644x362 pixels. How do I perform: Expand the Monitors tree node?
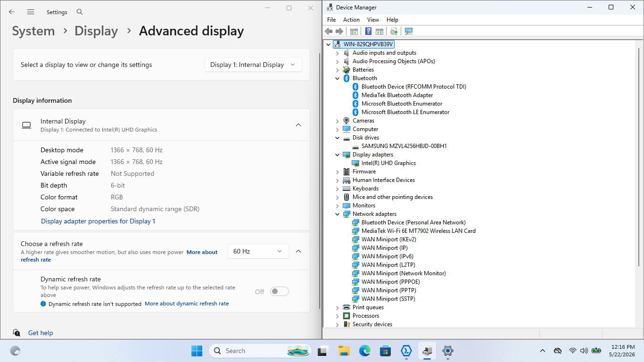[x=338, y=206]
